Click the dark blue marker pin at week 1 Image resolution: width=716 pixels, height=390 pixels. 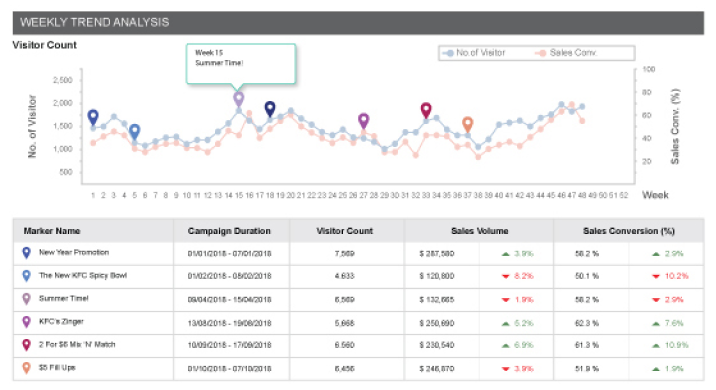point(93,117)
